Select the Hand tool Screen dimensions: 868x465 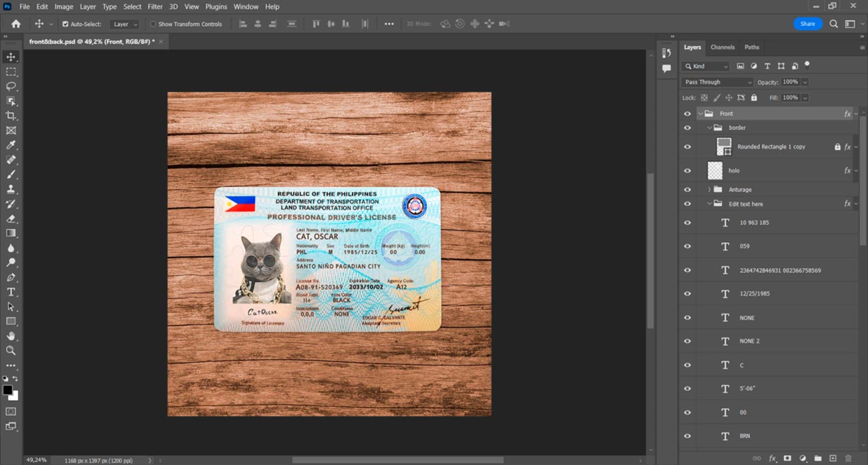pyautogui.click(x=11, y=336)
